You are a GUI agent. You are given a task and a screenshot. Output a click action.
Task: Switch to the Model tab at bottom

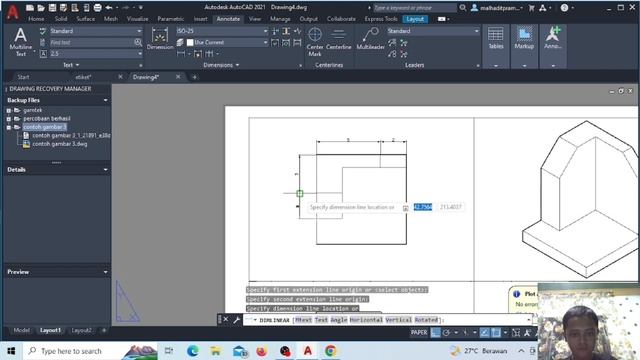[x=22, y=330]
